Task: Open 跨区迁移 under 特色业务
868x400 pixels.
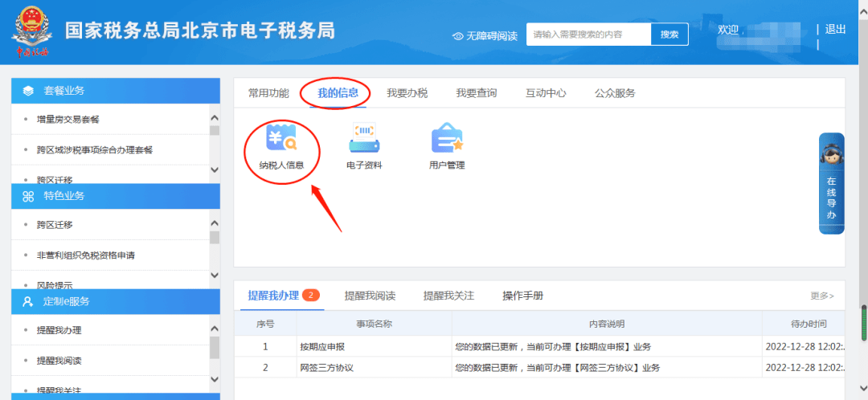Action: (55, 225)
